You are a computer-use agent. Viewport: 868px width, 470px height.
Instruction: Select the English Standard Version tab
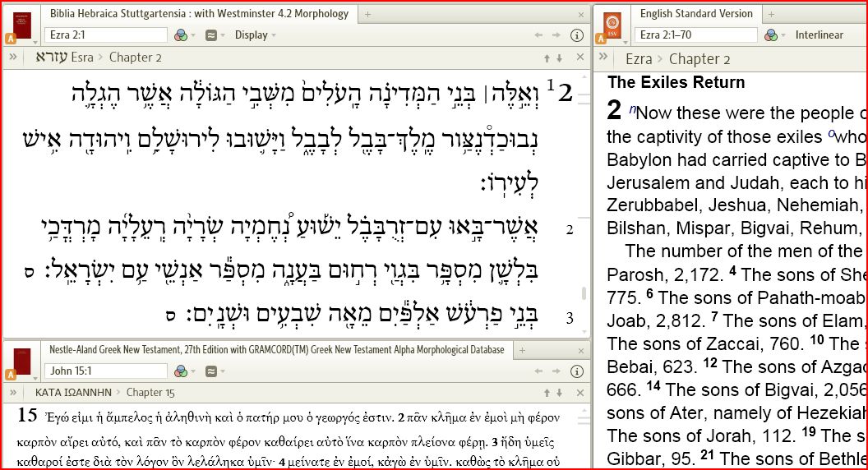pyautogui.click(x=696, y=14)
